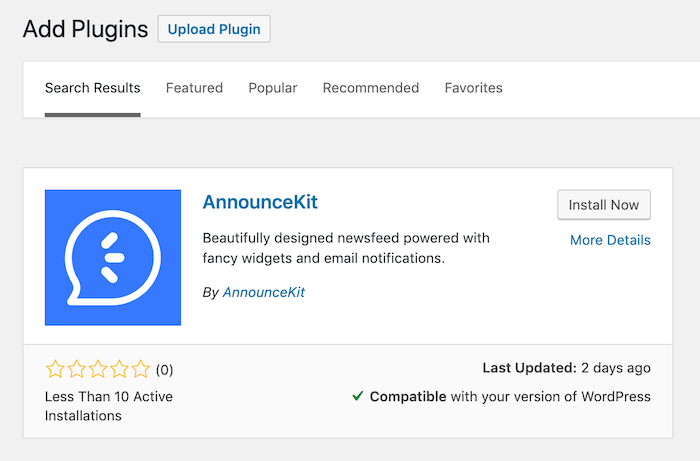This screenshot has width=700, height=461.
Task: Click the green compatibility checkmark
Action: click(x=357, y=396)
